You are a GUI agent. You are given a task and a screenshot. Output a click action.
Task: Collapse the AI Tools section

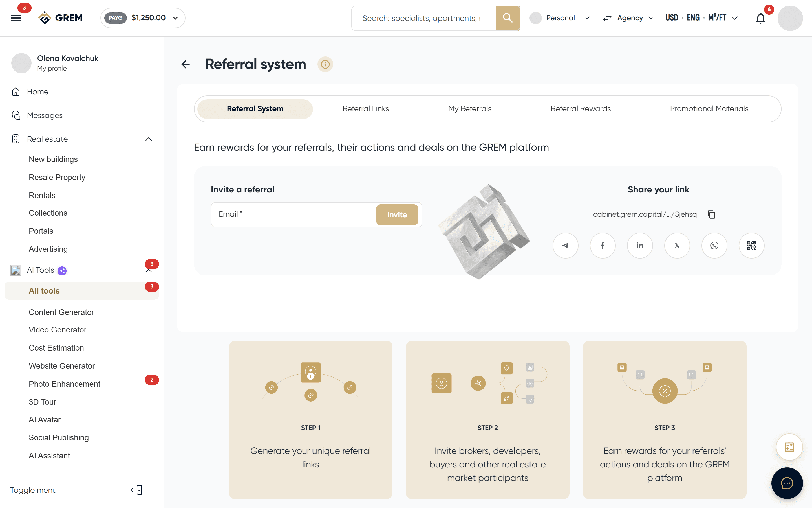[x=149, y=270]
